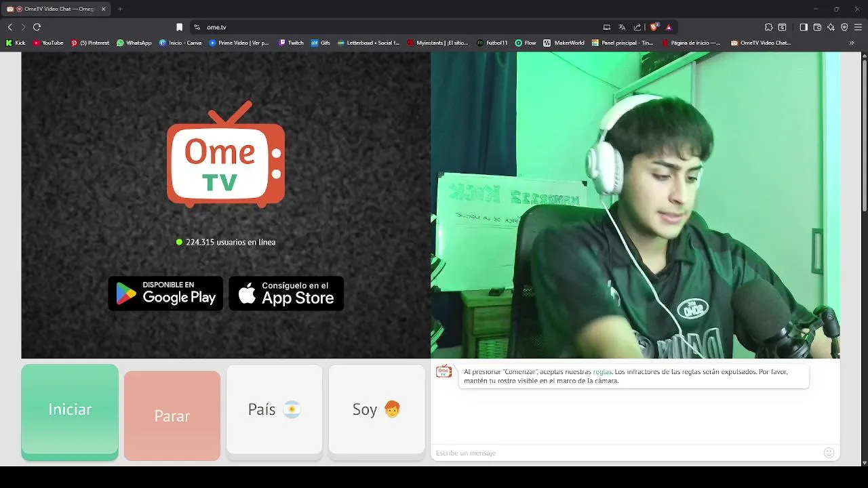Open the YouTube bookmark
Screen dimensions: 868x488
48,43
